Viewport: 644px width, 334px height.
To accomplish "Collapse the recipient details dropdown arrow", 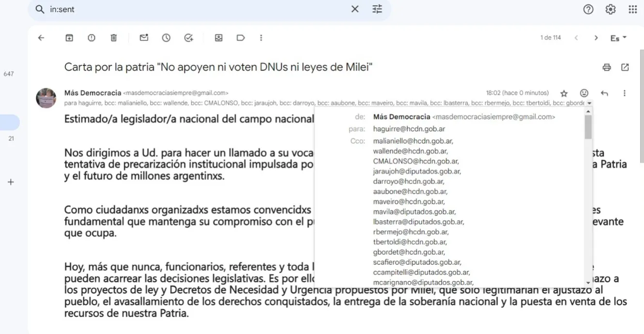I will coord(589,104).
